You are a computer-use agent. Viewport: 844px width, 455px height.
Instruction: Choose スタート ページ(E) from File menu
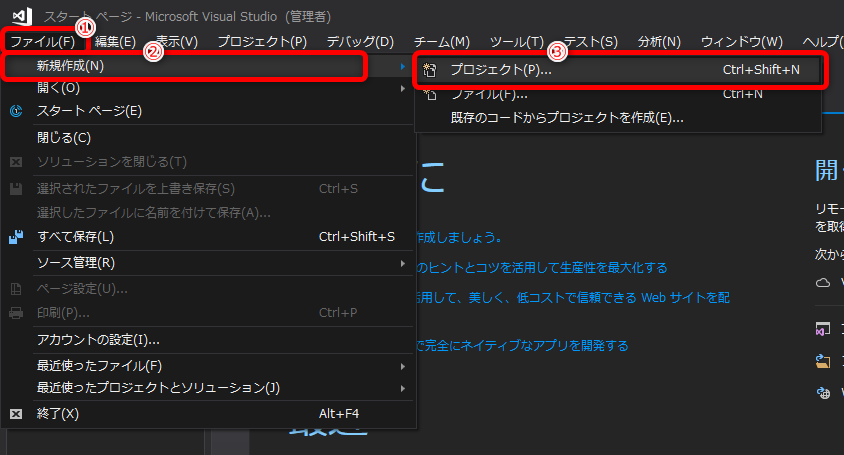(x=209, y=111)
